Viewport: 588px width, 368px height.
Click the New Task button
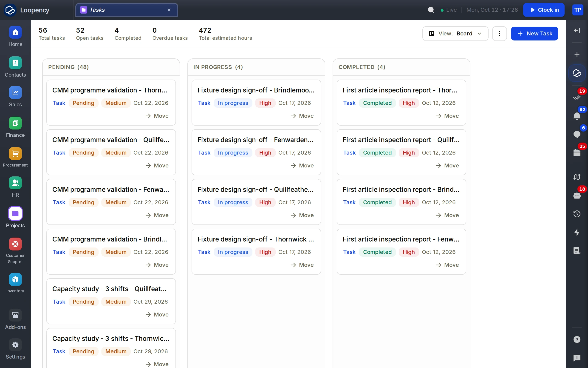point(534,34)
